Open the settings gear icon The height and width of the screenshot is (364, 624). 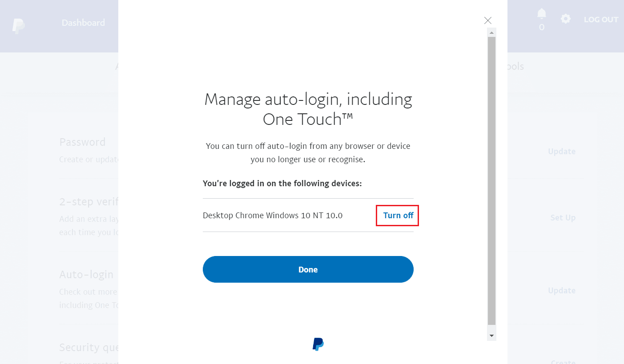[x=565, y=19]
